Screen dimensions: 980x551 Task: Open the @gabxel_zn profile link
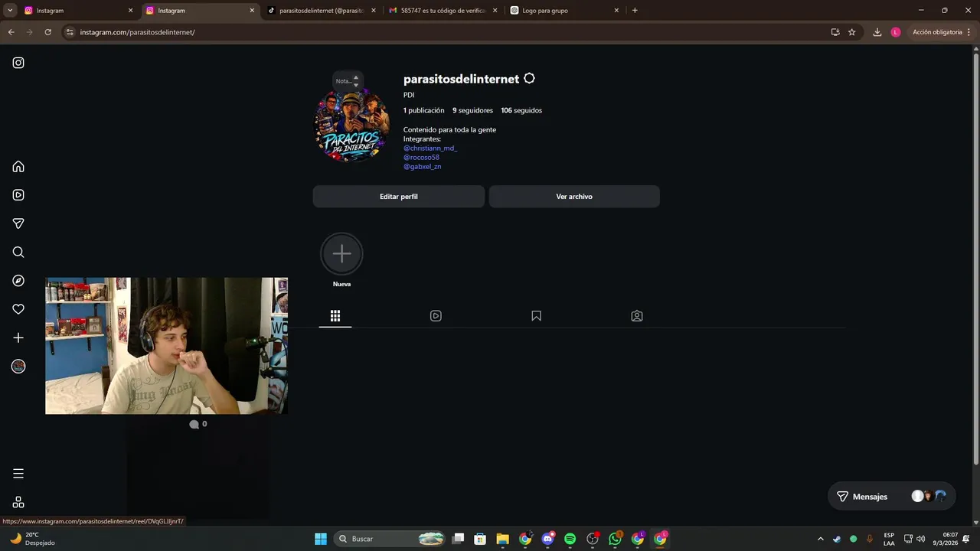click(x=422, y=166)
